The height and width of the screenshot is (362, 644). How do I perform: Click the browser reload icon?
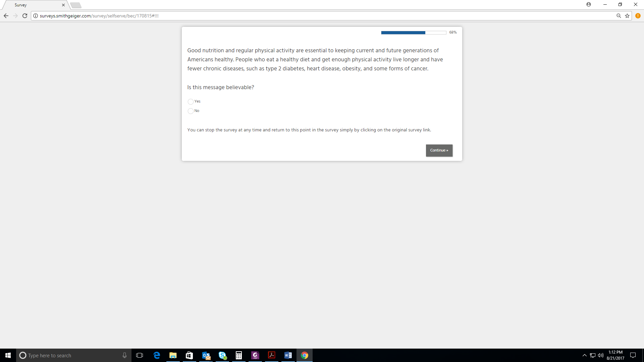tap(25, 16)
